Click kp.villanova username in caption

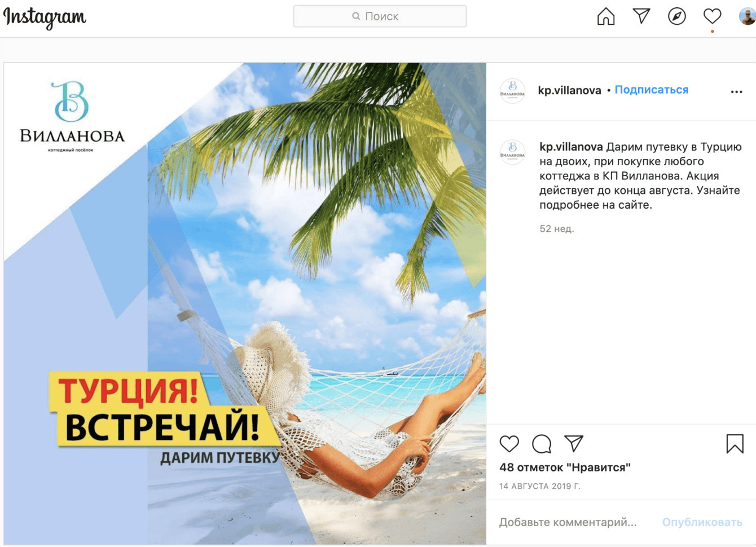click(571, 147)
